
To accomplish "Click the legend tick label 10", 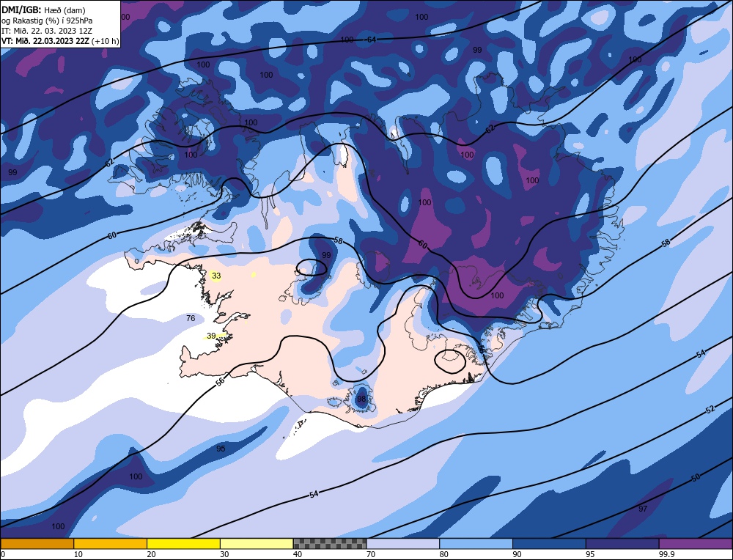I will (x=78, y=554).
